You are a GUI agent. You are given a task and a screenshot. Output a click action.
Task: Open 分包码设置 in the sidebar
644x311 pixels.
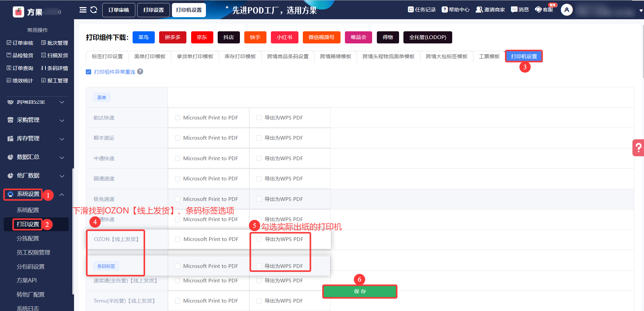pos(31,267)
